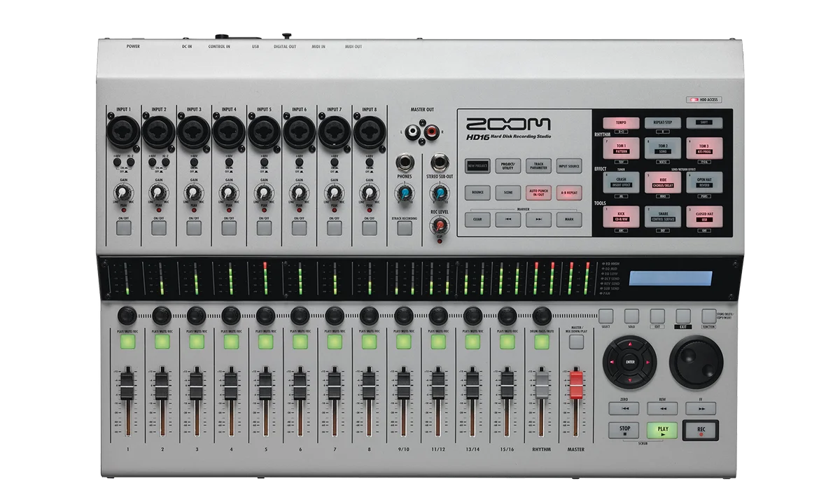Open the TRACK PARAMETER menu key
The width and height of the screenshot is (840, 504).
[539, 166]
